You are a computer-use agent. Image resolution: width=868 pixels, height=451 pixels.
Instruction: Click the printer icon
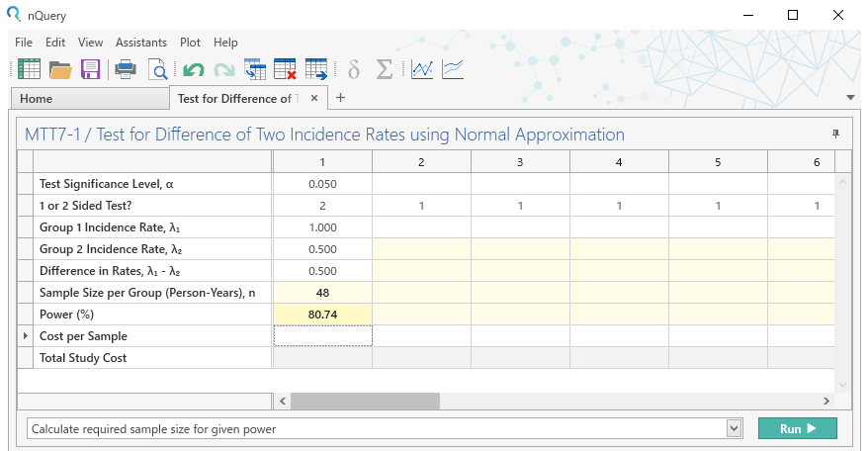tap(126, 69)
